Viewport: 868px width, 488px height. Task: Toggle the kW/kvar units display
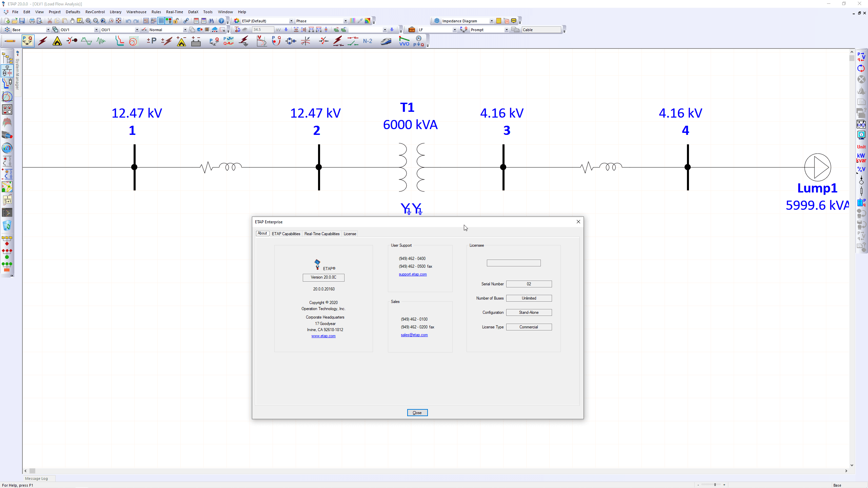pos(862,159)
